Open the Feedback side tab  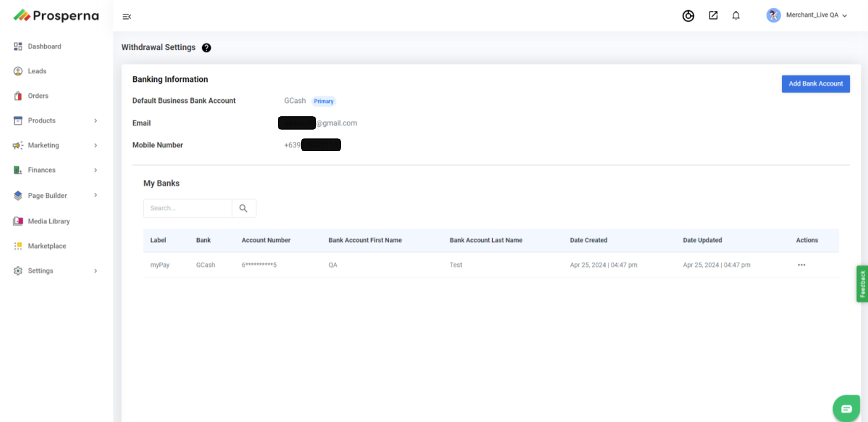point(862,284)
